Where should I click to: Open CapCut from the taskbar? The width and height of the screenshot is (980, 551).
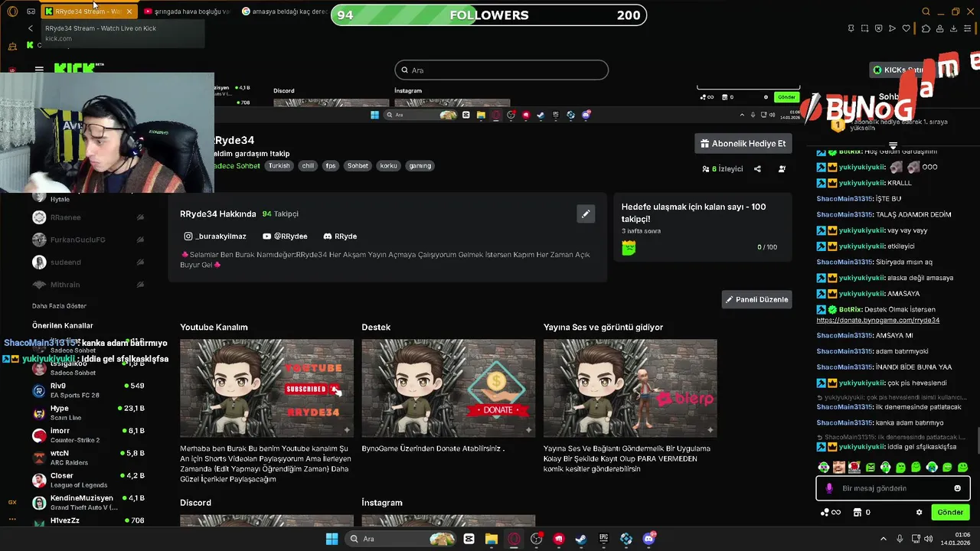click(x=469, y=539)
